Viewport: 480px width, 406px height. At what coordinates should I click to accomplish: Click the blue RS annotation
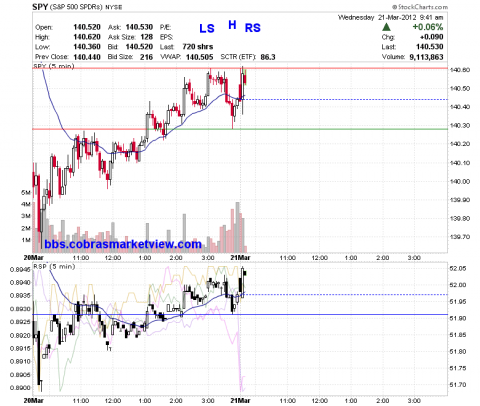click(x=253, y=28)
